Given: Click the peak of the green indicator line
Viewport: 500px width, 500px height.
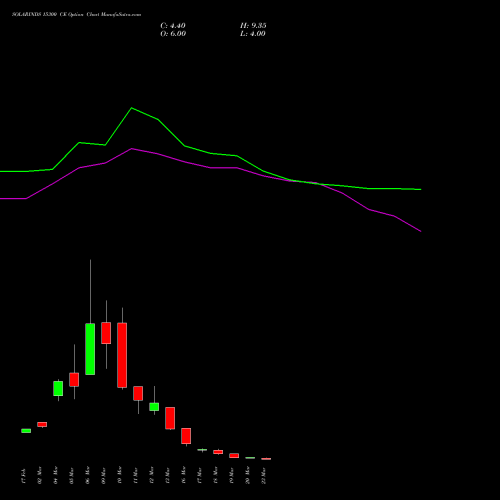Looking at the screenshot, I should click(131, 108).
